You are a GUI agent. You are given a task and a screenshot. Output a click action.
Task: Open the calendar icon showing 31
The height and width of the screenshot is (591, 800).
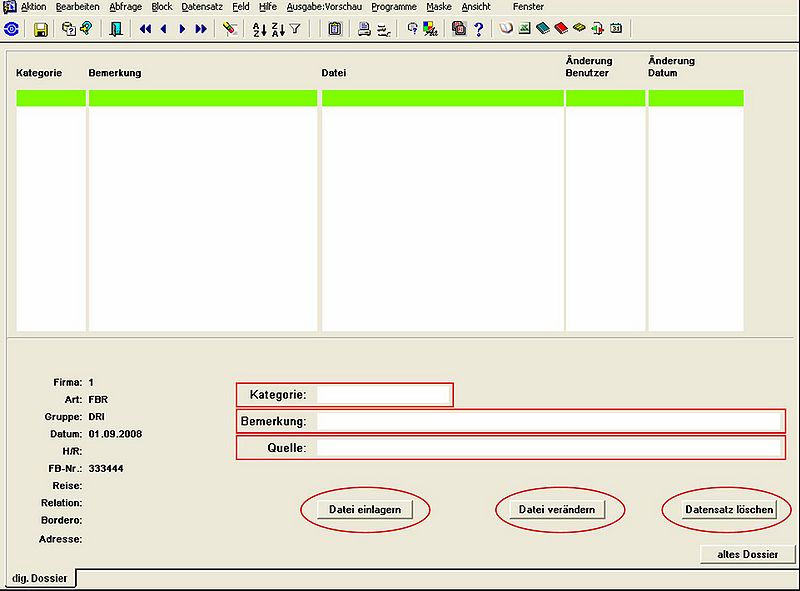616,29
